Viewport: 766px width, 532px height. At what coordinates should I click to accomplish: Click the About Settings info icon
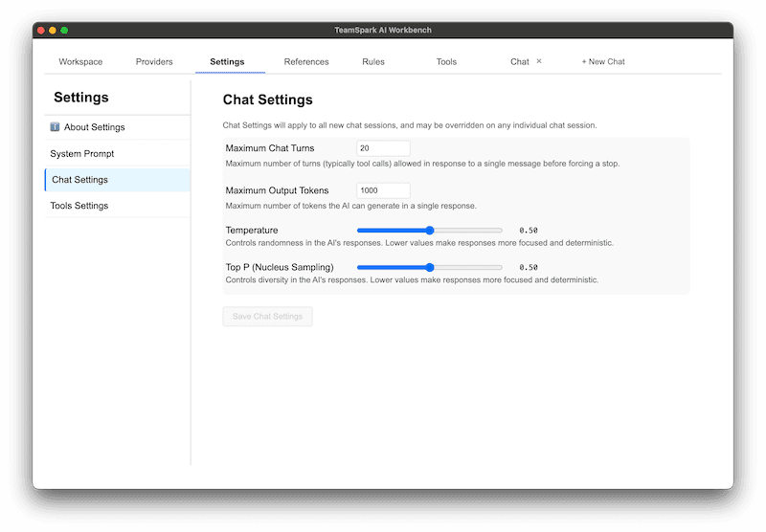(55, 127)
